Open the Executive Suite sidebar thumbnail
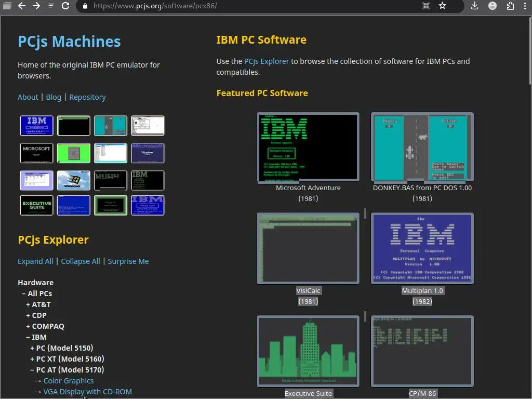532x399 pixels. pos(37,205)
